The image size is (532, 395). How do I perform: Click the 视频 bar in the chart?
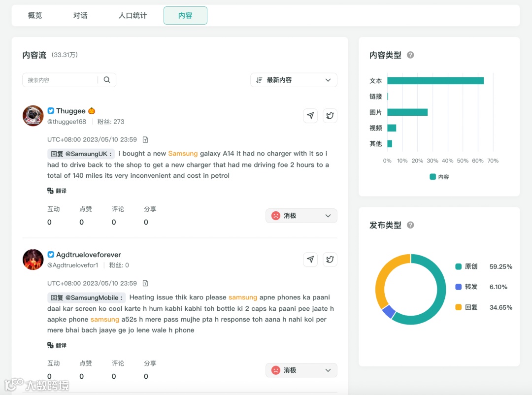(x=392, y=128)
